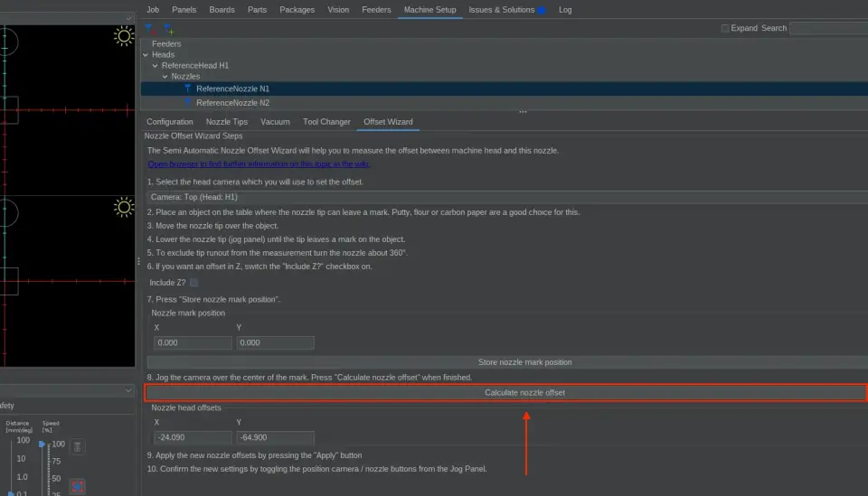Click the red-blue target icon in the jog panel
Viewport: 868px width, 496px height.
point(78,487)
